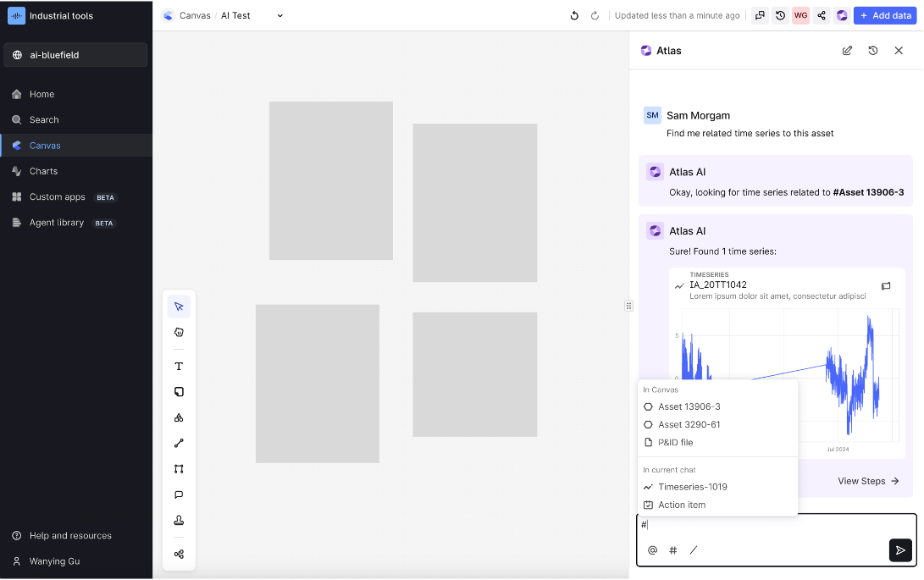Pick the P&ID file suggestion
The height and width of the screenshot is (580, 924).
pyautogui.click(x=675, y=442)
